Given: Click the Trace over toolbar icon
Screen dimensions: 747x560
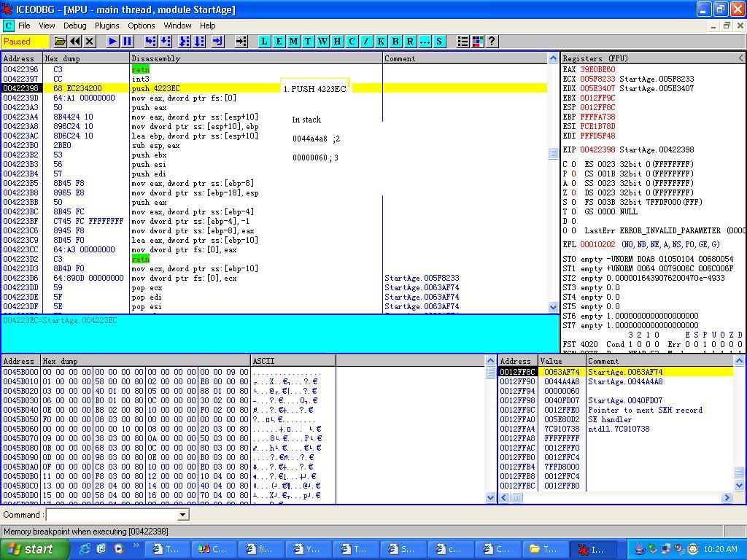Looking at the screenshot, I should point(199,42).
